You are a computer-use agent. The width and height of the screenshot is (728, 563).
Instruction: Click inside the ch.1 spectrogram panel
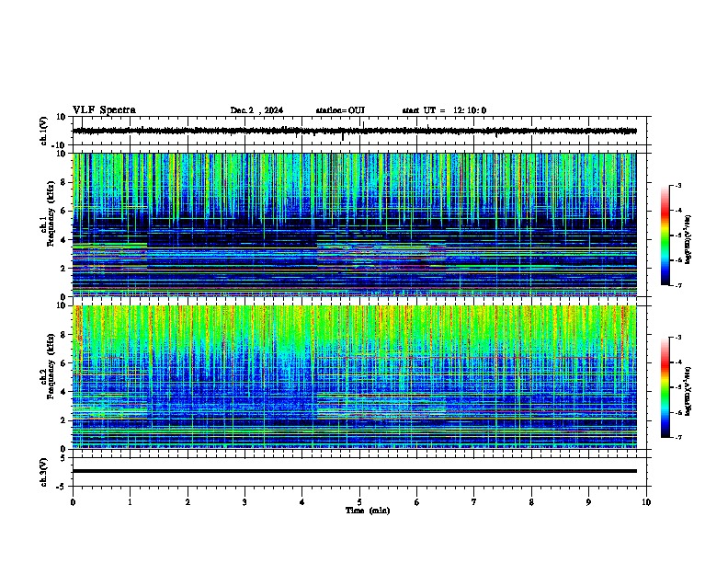[x=355, y=224]
